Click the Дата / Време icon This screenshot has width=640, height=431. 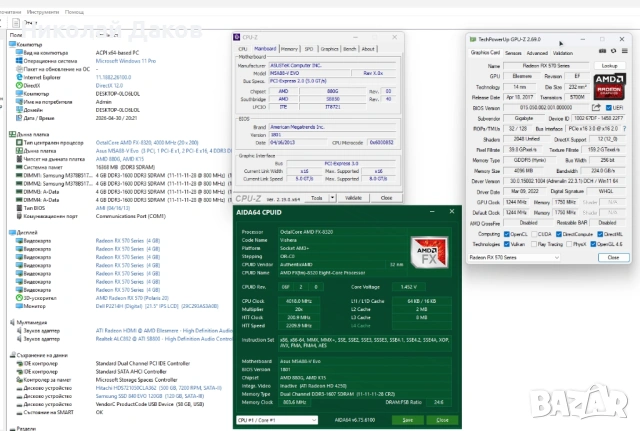[19, 118]
